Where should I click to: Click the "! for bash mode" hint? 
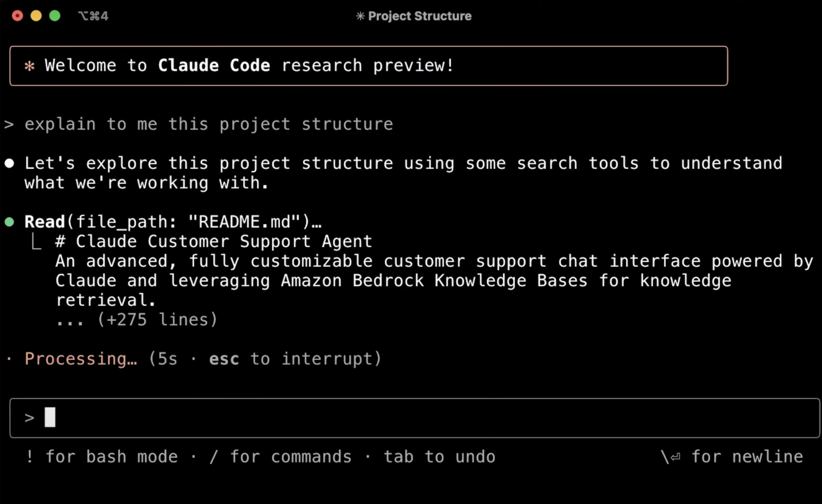click(x=102, y=457)
